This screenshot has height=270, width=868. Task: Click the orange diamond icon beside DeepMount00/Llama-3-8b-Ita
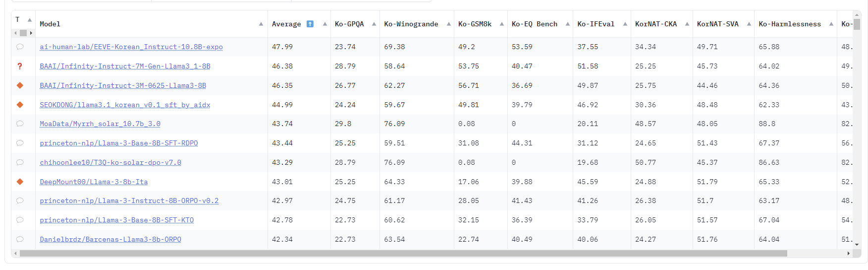(x=20, y=182)
